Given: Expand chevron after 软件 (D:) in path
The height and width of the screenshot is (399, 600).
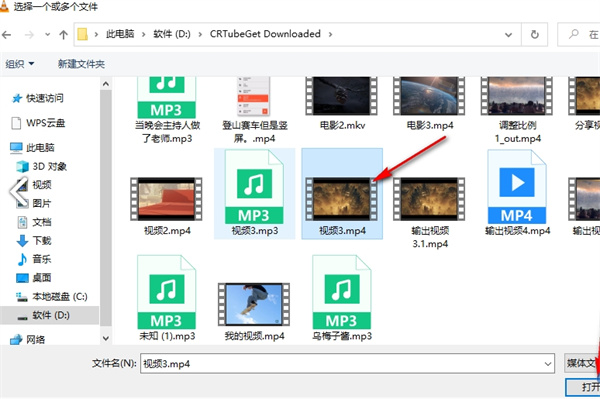Looking at the screenshot, I should 200,34.
